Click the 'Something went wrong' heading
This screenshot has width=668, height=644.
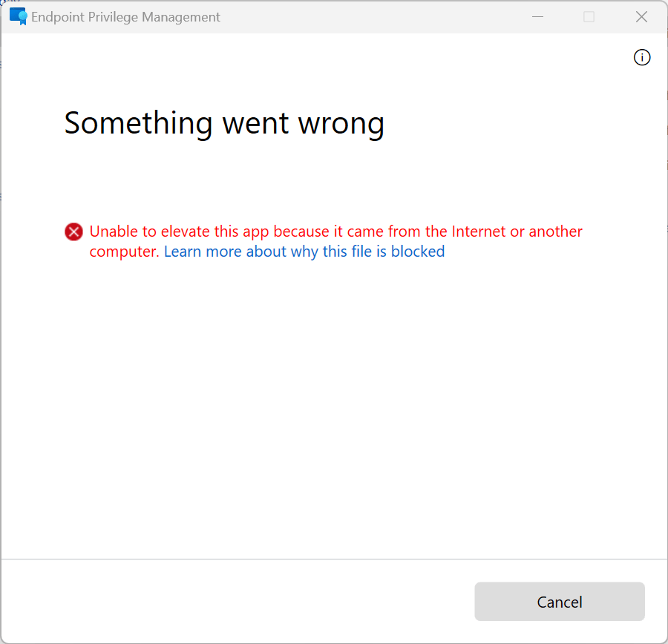pyautogui.click(x=224, y=123)
